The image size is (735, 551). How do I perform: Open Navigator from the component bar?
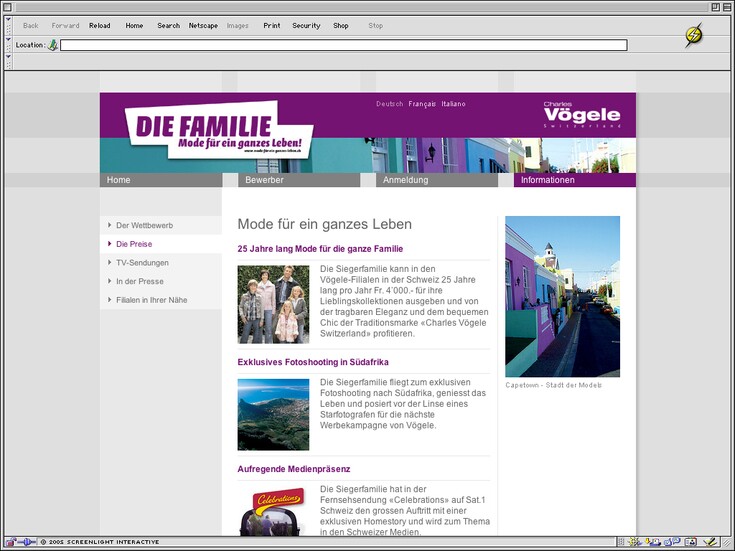pyautogui.click(x=635, y=542)
